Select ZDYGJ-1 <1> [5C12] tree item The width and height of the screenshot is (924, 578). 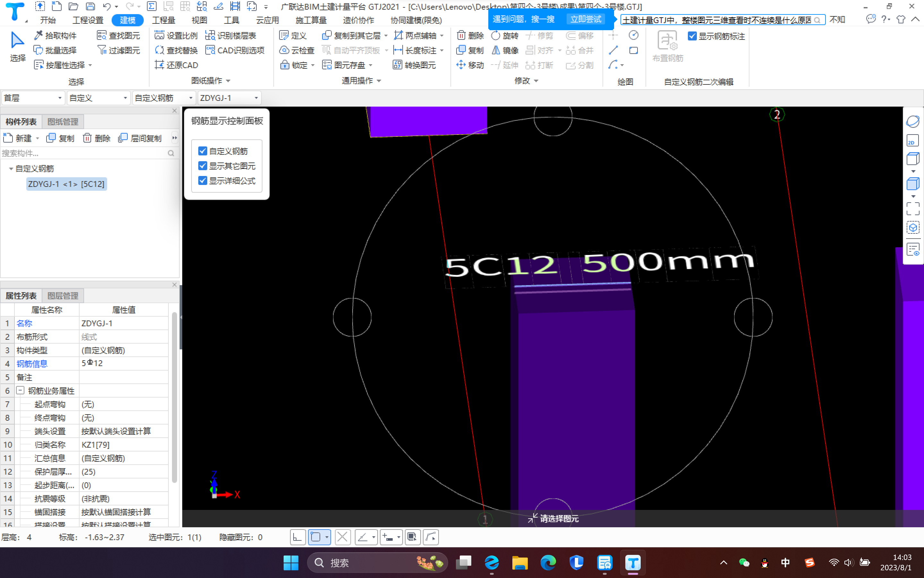point(66,184)
